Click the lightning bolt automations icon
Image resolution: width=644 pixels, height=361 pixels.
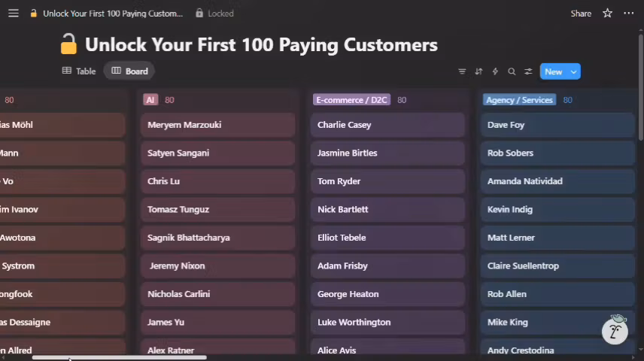coord(495,71)
